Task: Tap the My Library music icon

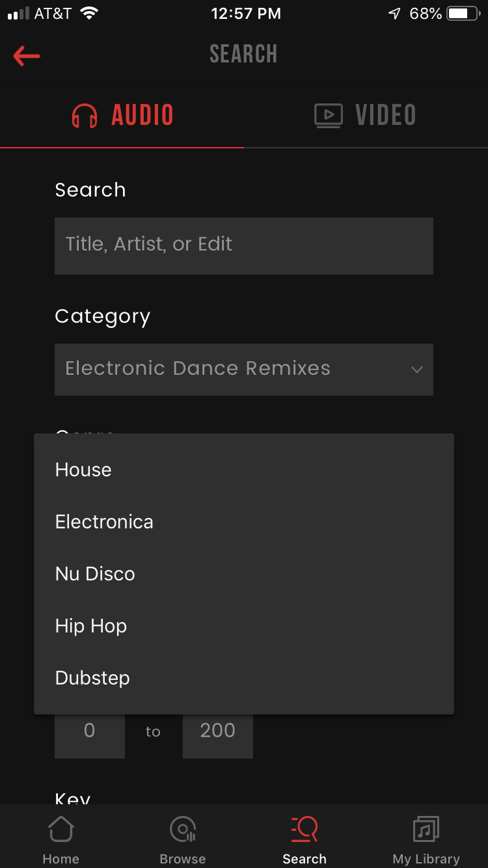Action: click(x=426, y=830)
